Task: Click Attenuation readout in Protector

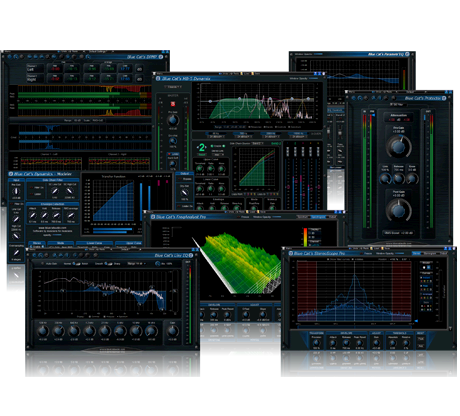Action: [x=399, y=117]
